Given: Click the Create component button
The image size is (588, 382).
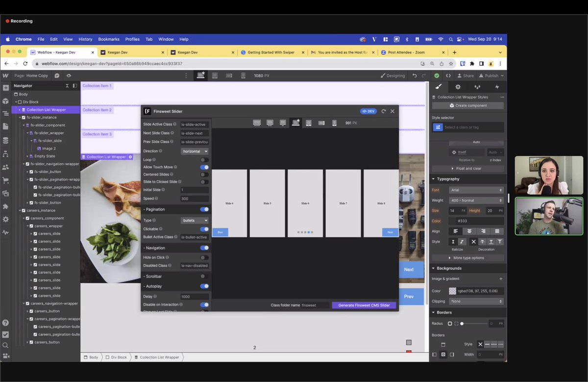Looking at the screenshot, I should tap(467, 105).
